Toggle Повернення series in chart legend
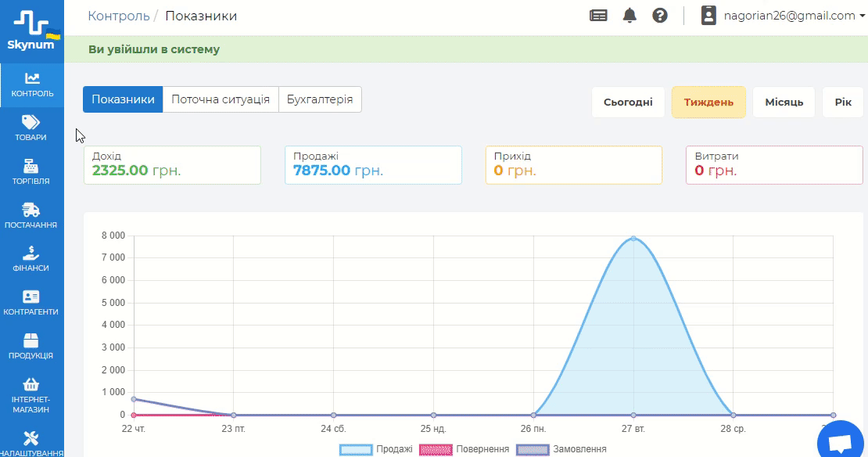This screenshot has width=868, height=457. point(464,449)
